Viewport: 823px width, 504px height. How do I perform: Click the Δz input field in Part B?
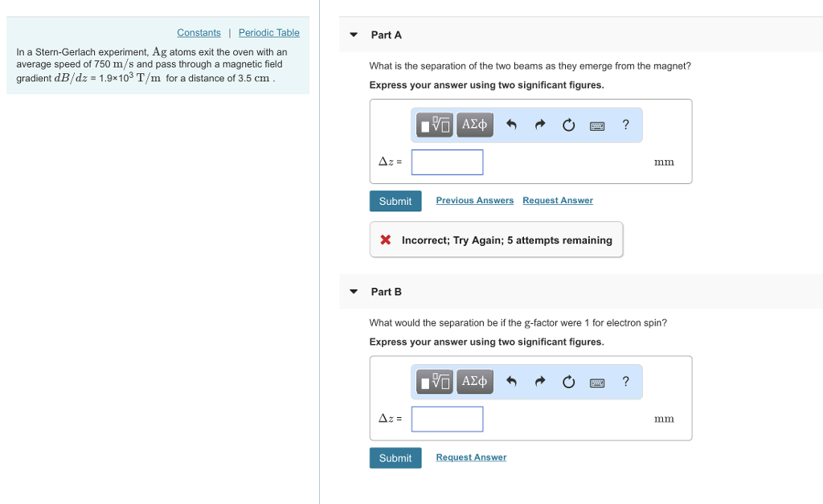[447, 418]
